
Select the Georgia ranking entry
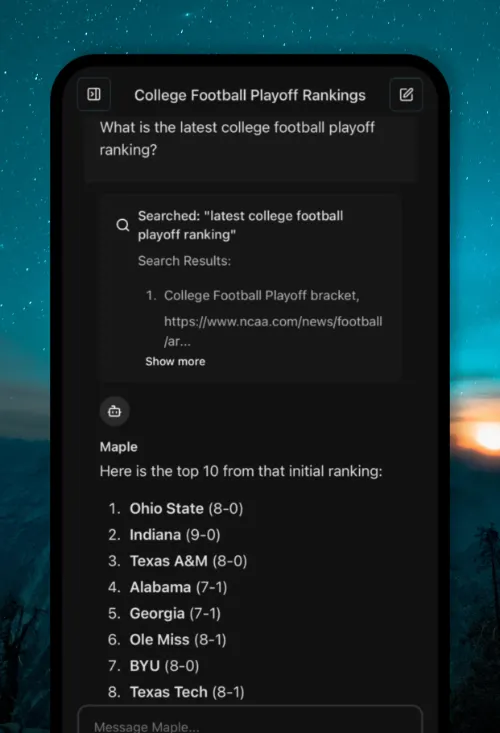point(175,613)
